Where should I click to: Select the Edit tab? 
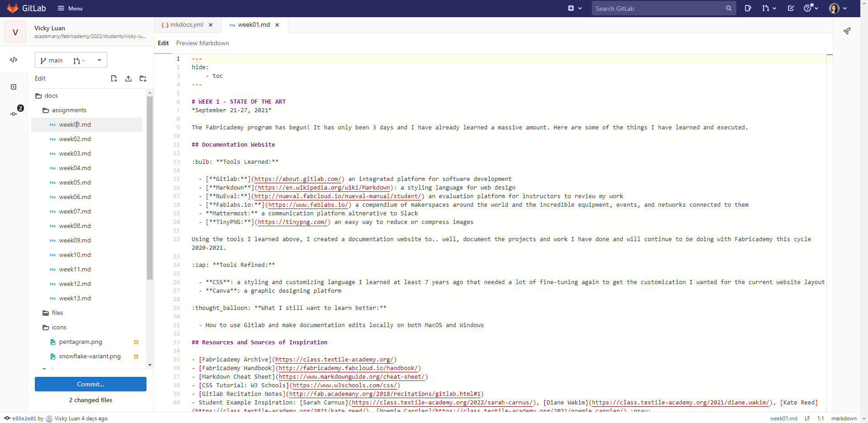163,43
